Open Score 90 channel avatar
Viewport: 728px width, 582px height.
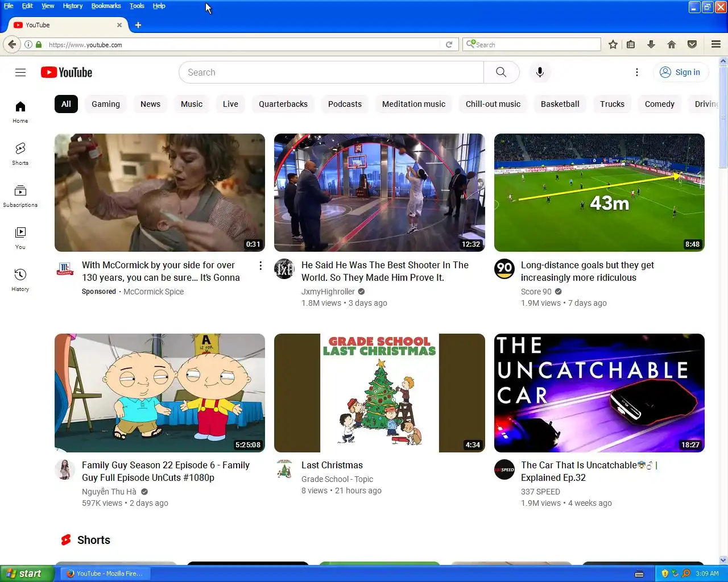[504, 269]
